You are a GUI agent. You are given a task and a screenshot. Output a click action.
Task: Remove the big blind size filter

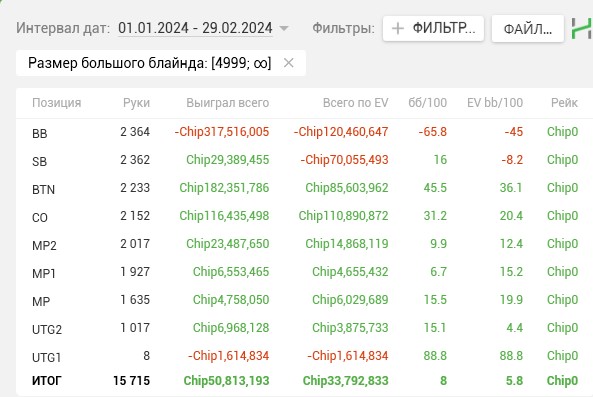(289, 63)
